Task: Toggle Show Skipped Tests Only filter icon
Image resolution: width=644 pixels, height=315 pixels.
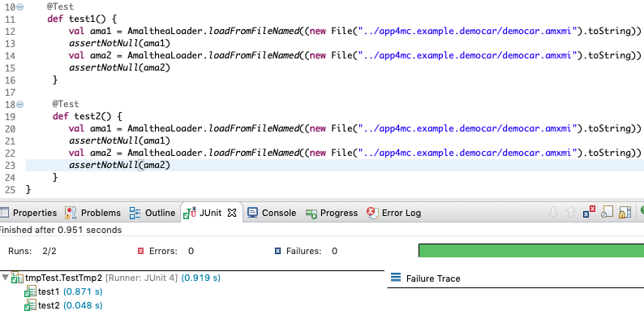Action: point(607,212)
